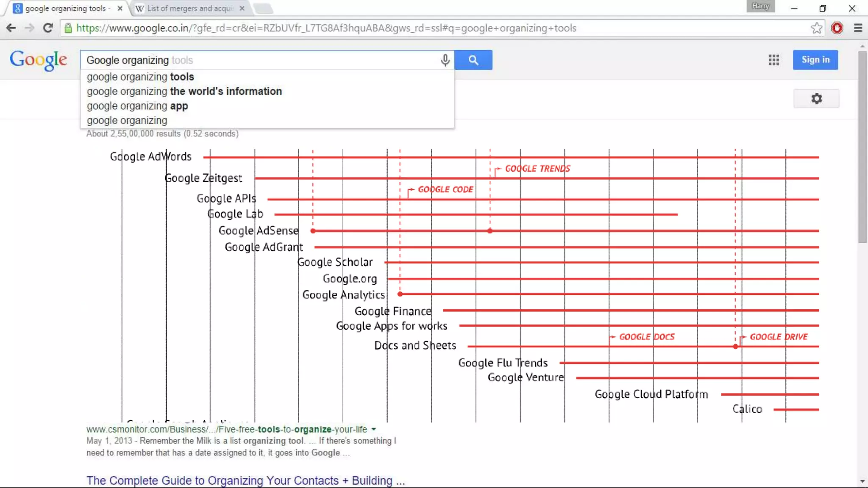Click the blue search magnifier button
The width and height of the screenshot is (868, 488).
(473, 60)
